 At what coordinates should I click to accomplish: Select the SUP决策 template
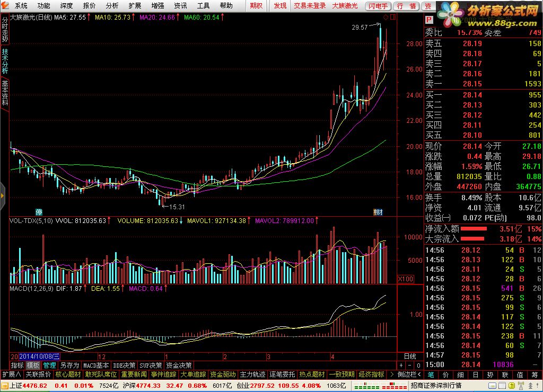pyautogui.click(x=151, y=366)
